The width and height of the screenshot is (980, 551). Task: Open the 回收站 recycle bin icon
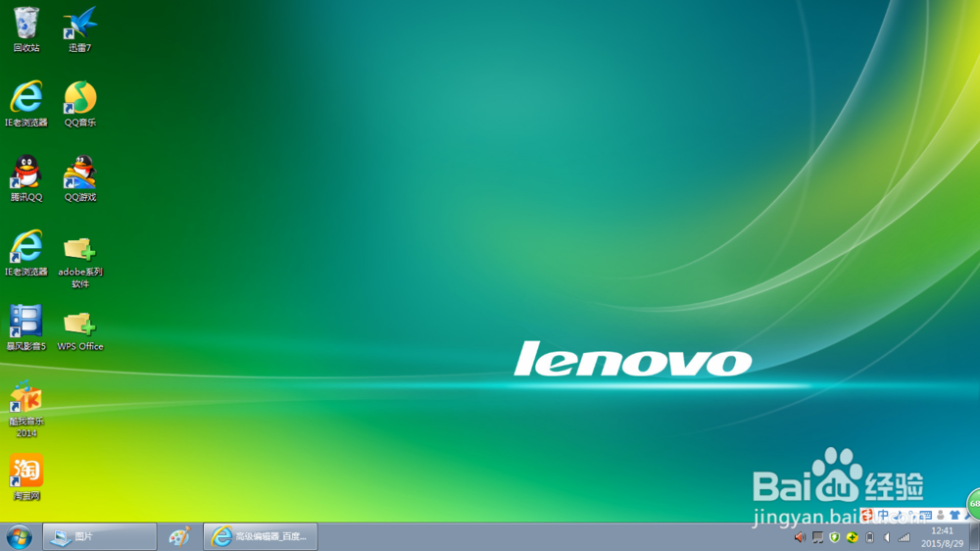tap(26, 29)
